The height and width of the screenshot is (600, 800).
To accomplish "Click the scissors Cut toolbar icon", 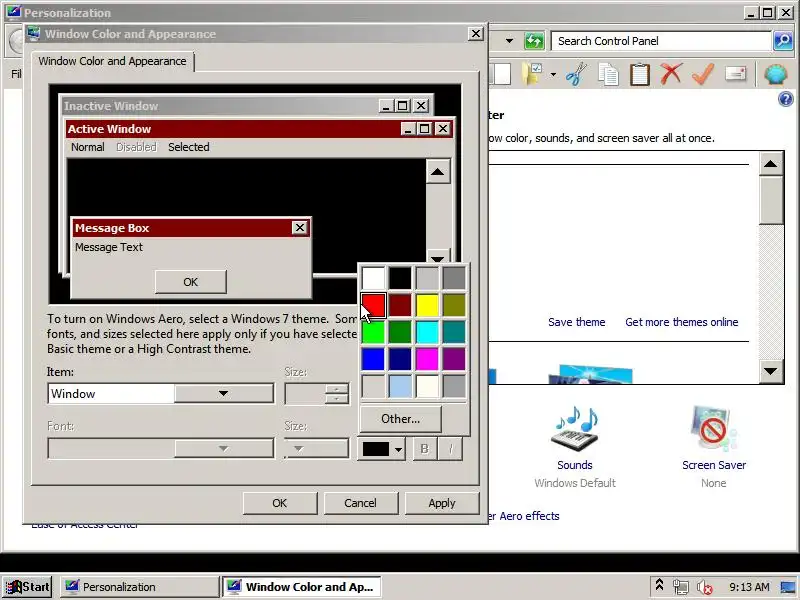I will 577,74.
